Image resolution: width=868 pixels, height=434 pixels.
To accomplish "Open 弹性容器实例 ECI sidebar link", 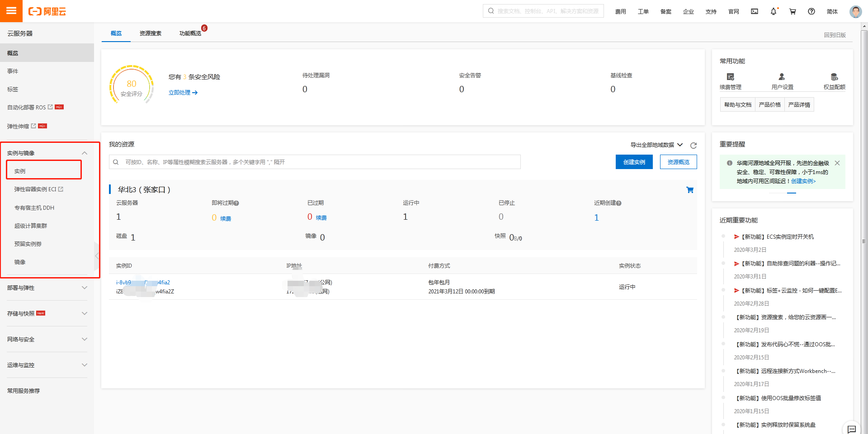I will click(39, 189).
